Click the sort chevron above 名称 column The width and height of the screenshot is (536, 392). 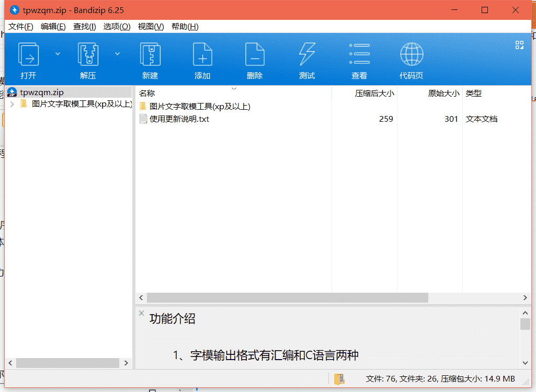click(x=234, y=88)
